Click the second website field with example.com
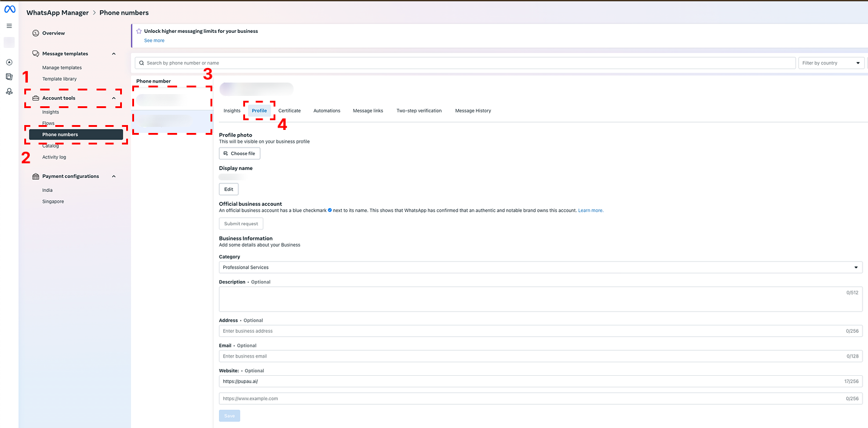868x428 pixels. click(540, 399)
